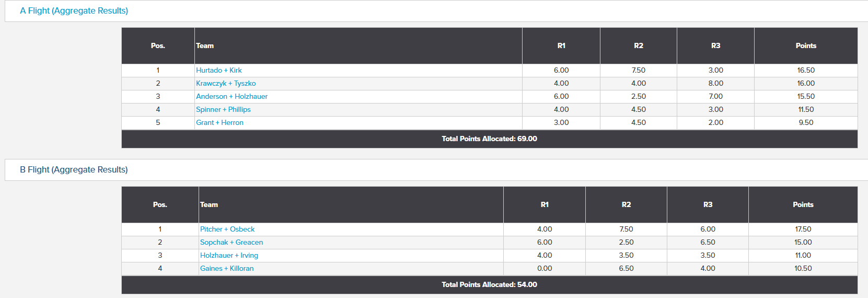Select the Gaines + Killoran team link
Screen dimensions: 868x298
[x=227, y=268]
